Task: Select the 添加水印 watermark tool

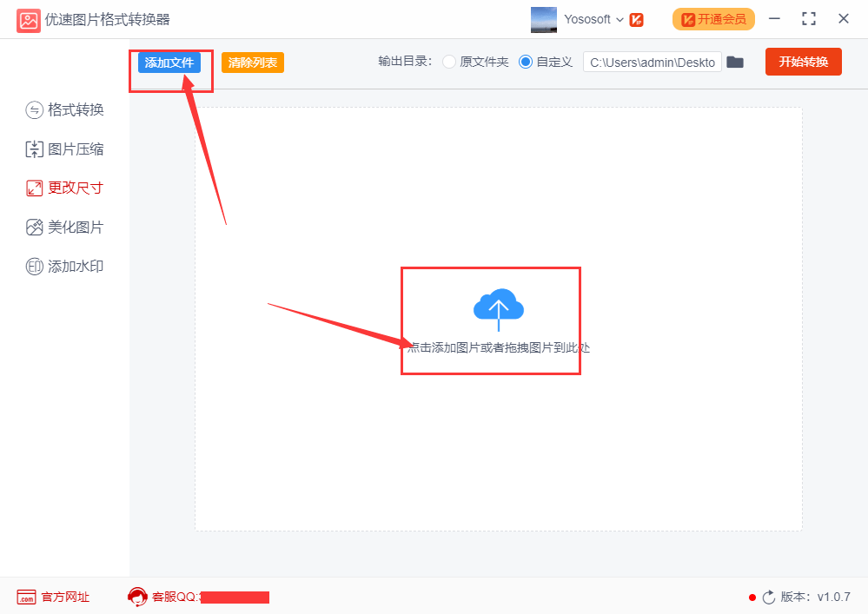Action: tap(64, 266)
